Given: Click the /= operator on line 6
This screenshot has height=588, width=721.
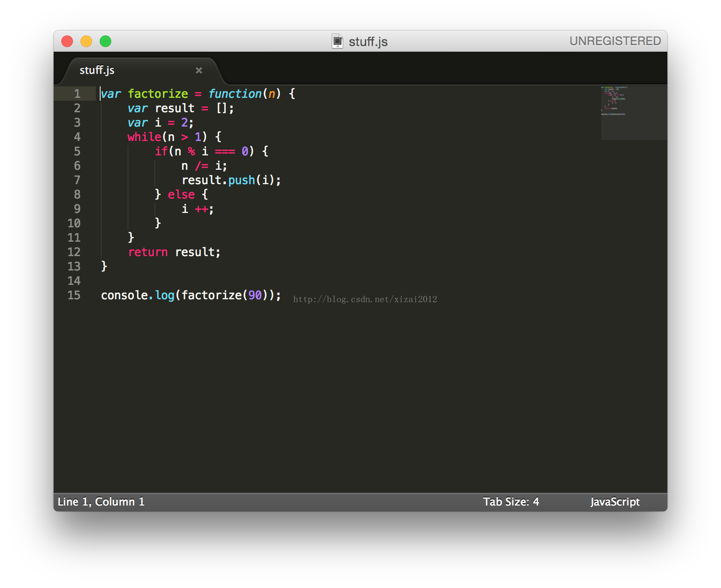Looking at the screenshot, I should 201,165.
